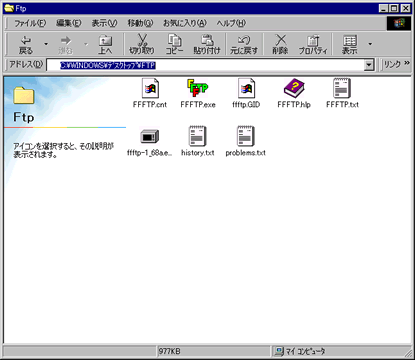Open the ヘルプ(H) menu
415x360 pixels.
point(231,23)
